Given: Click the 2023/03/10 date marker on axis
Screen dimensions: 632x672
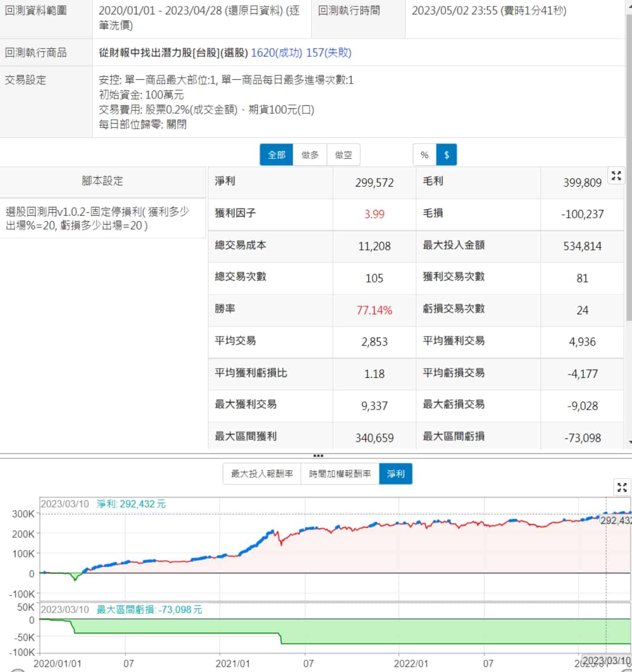Looking at the screenshot, I should pyautogui.click(x=606, y=661).
